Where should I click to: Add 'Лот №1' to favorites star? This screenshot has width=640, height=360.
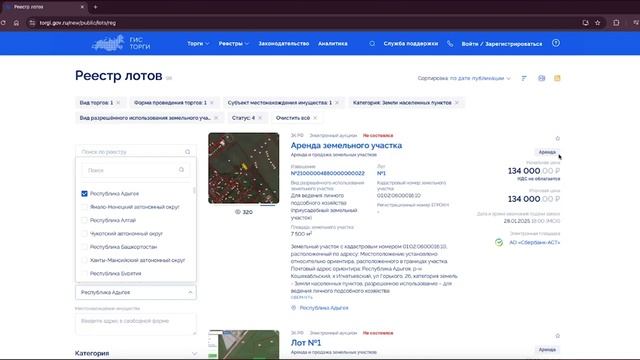click(x=558, y=336)
